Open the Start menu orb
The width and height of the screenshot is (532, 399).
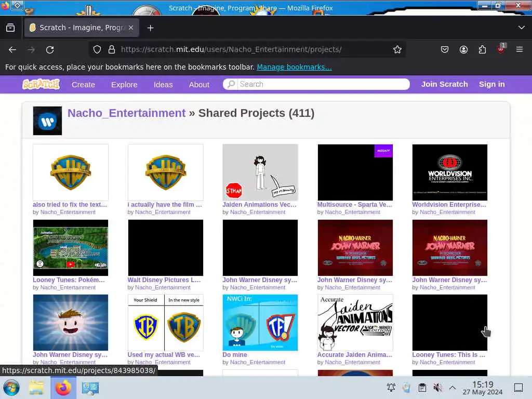tap(11, 388)
